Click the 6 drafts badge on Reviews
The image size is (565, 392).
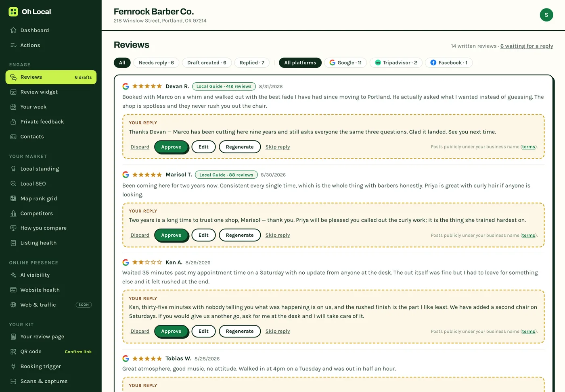83,77
